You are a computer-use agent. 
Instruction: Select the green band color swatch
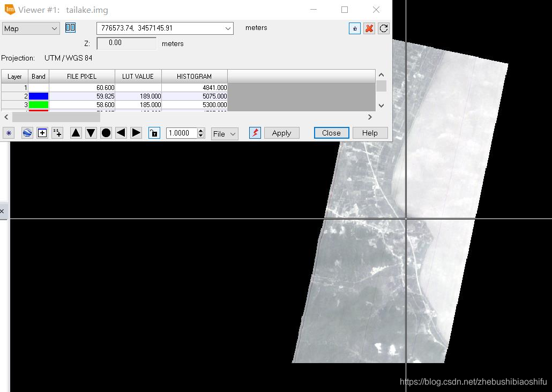point(39,104)
